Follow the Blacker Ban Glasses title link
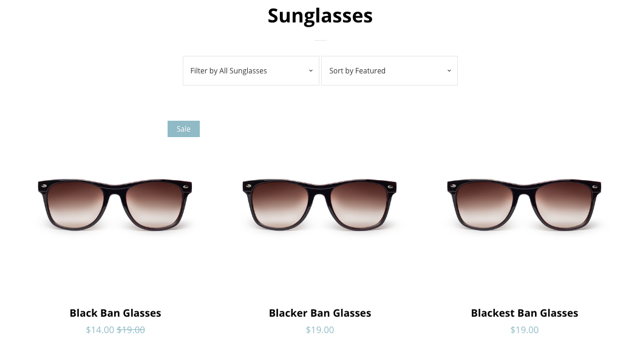 pyautogui.click(x=320, y=313)
